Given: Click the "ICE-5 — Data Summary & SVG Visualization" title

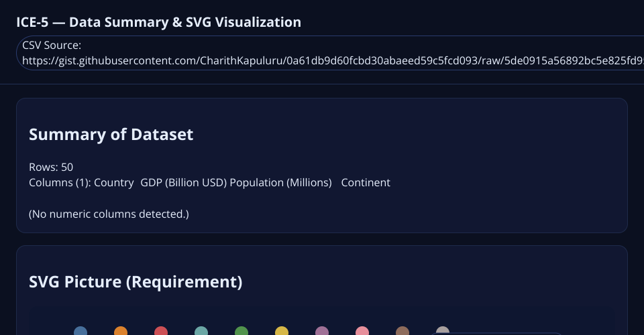Looking at the screenshot, I should pos(159,22).
